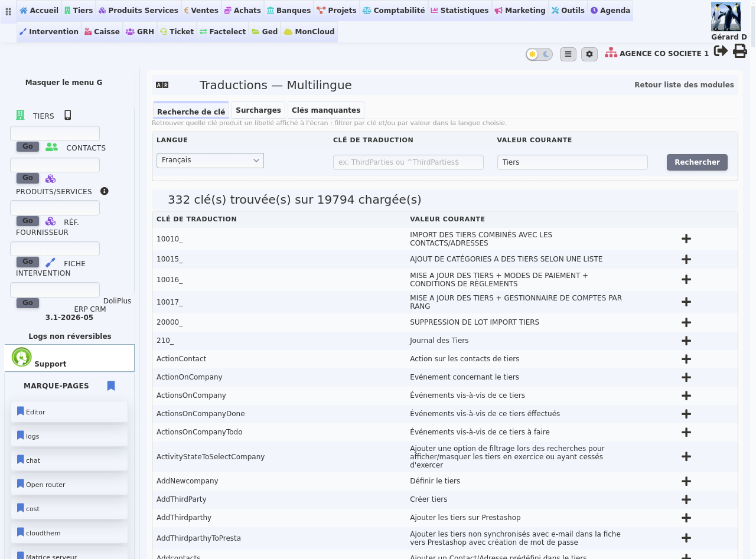Click Masquer le menu G
This screenshot has width=756, height=559.
(x=64, y=83)
